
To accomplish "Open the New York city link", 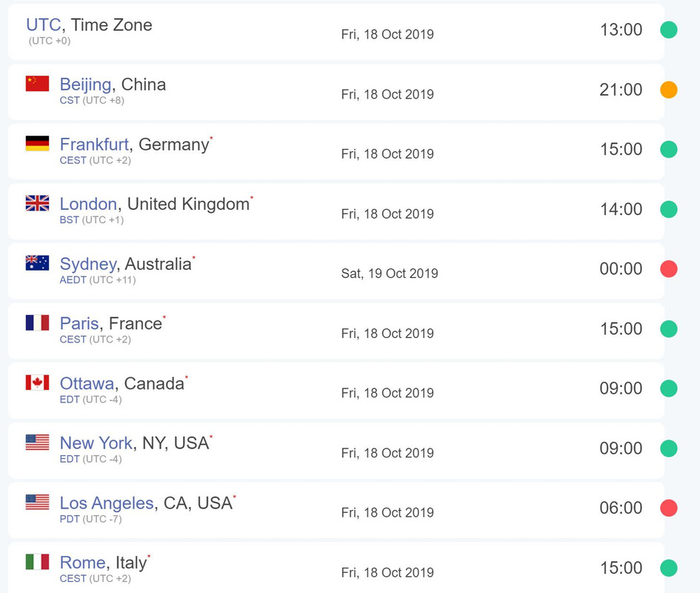I will (96, 443).
